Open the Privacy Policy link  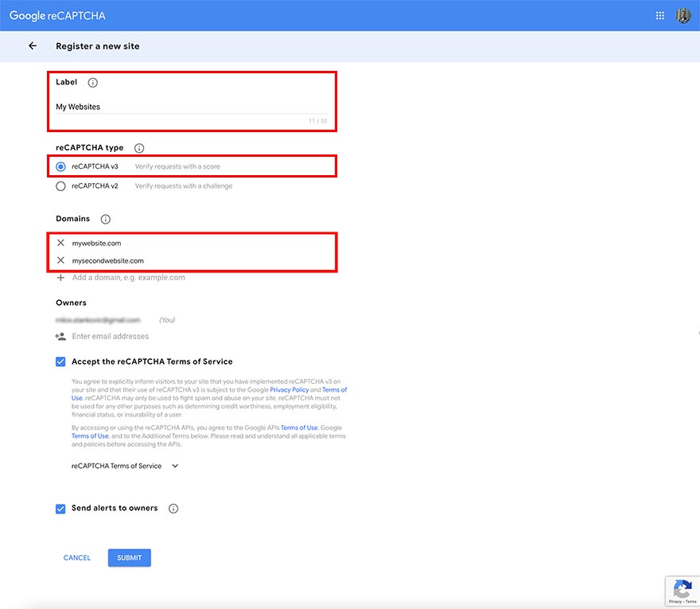290,389
